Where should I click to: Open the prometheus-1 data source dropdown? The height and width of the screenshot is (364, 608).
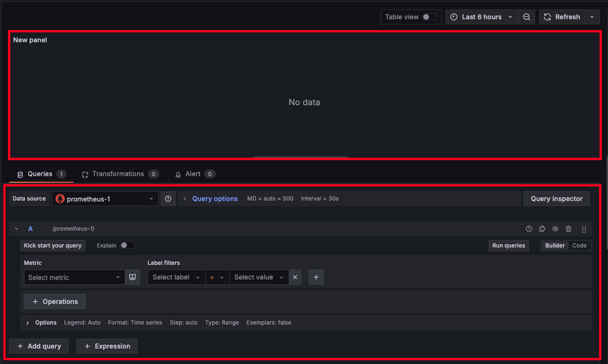[x=105, y=199]
